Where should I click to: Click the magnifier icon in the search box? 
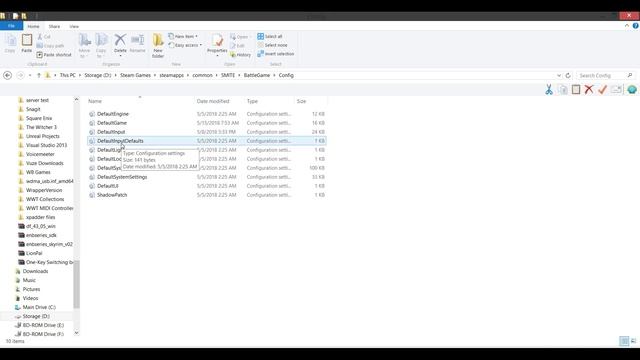tap(630, 76)
